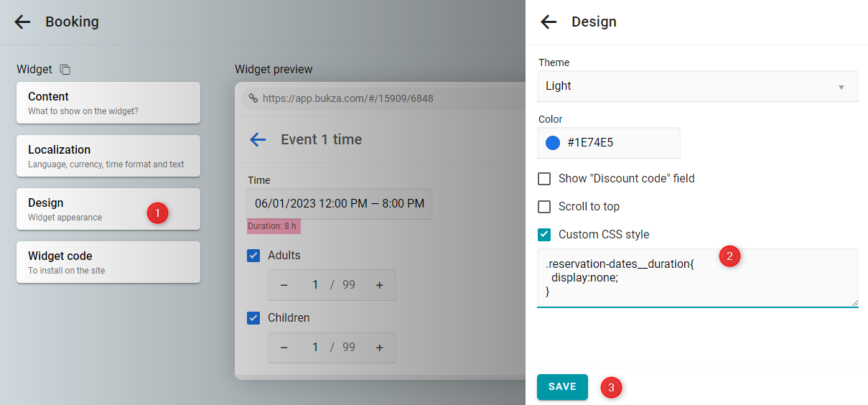Viewport: 868px width, 405px height.
Task: Open the Theme dropdown set to Light
Action: [x=696, y=86]
